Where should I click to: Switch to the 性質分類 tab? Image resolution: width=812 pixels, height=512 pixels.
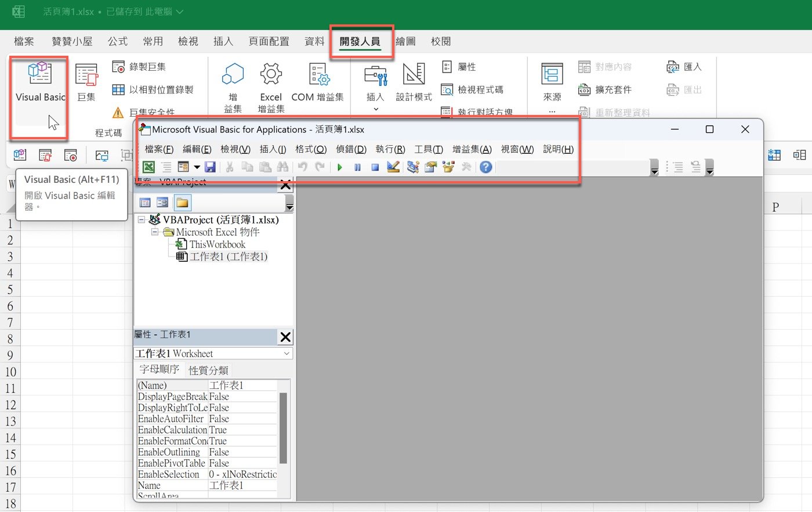pyautogui.click(x=208, y=370)
